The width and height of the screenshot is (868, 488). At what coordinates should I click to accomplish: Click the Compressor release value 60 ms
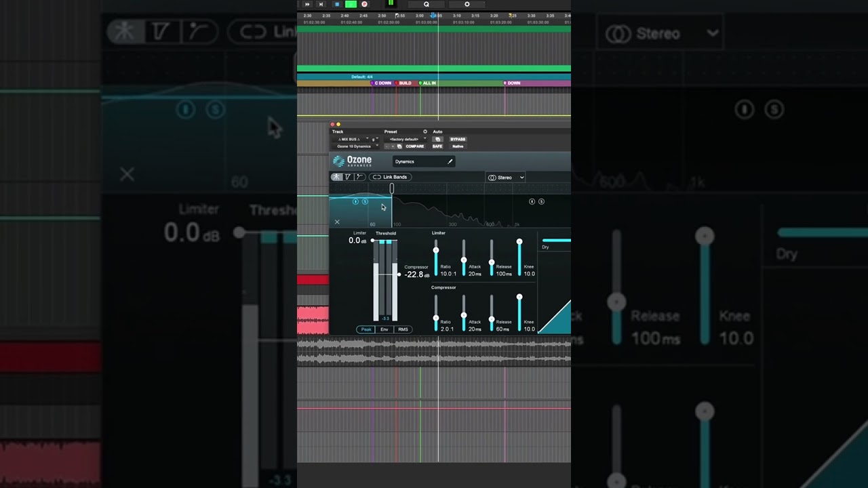pos(502,329)
